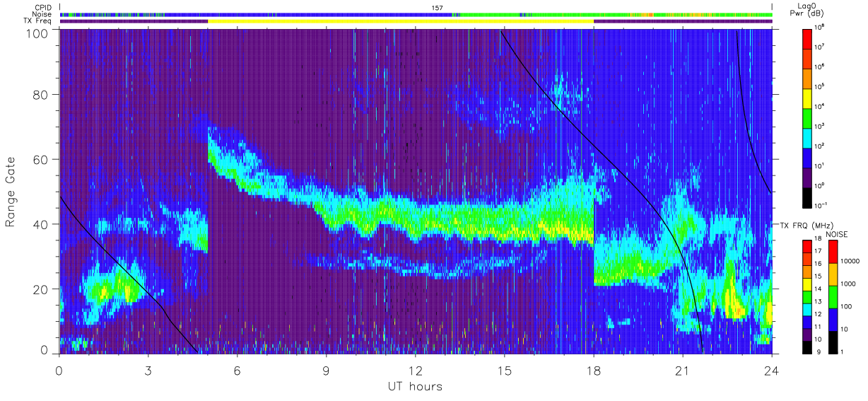This screenshot has width=868, height=401.
Task: Click the 40 tick on the Range Gate axis
Action: click(x=40, y=224)
